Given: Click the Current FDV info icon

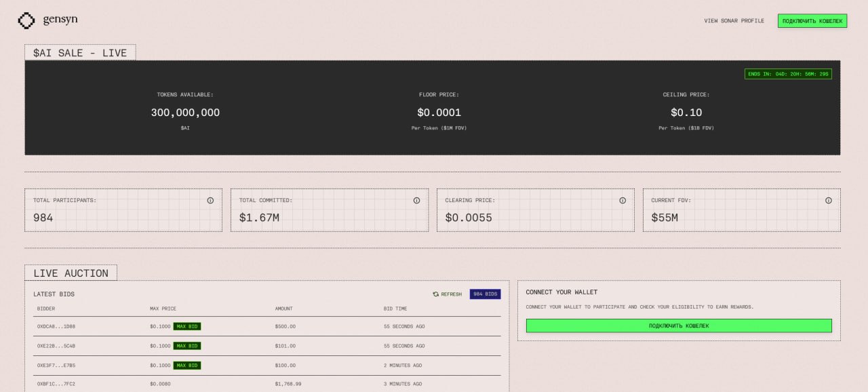Looking at the screenshot, I should (828, 201).
